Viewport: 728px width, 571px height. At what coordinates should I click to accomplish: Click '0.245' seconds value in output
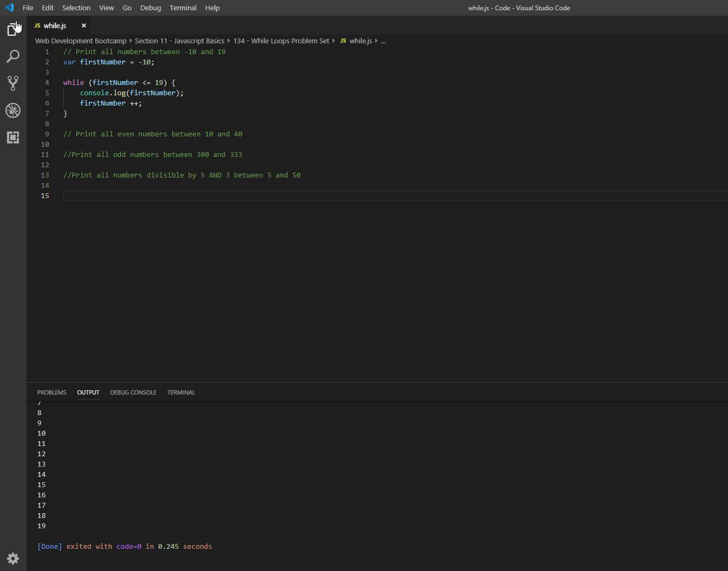point(168,547)
